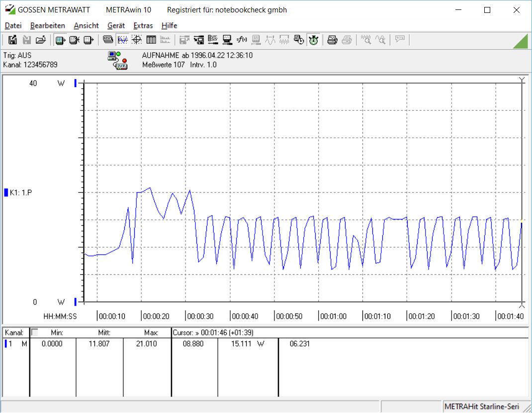532x413 pixels.
Task: Expand the Bearbeiten menu
Action: (48, 25)
